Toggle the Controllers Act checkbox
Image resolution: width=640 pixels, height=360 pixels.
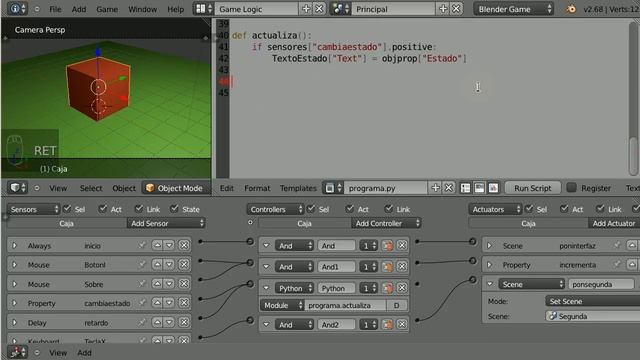tap(350, 209)
